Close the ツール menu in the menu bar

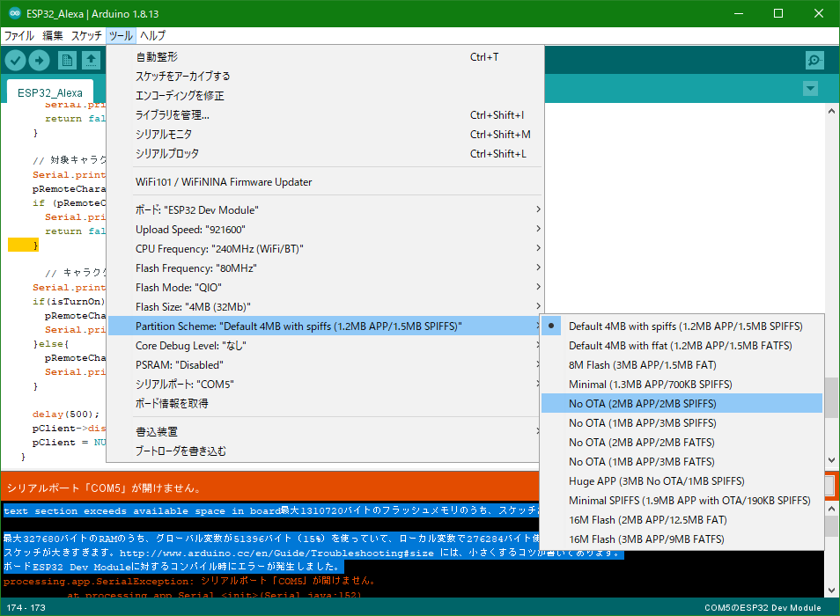(x=122, y=36)
